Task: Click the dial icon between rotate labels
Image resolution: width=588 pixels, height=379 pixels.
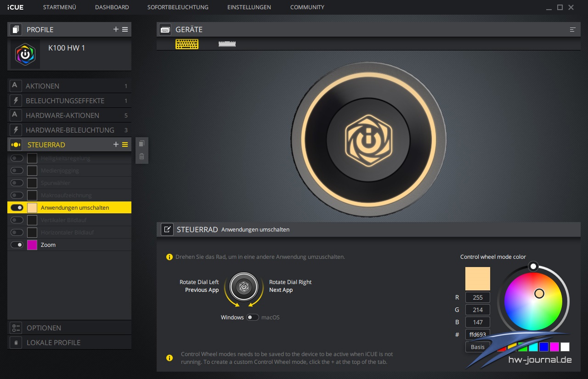Action: (243, 287)
